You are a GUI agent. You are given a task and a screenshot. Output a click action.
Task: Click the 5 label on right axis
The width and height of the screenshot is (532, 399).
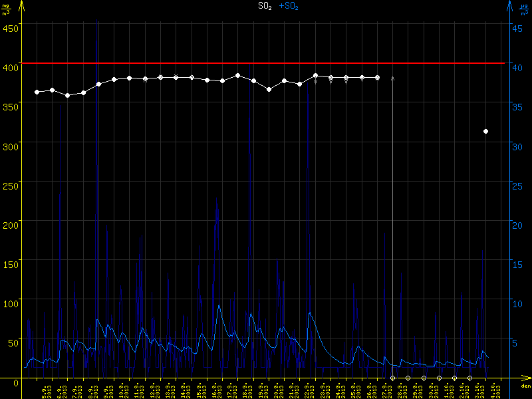(x=515, y=343)
